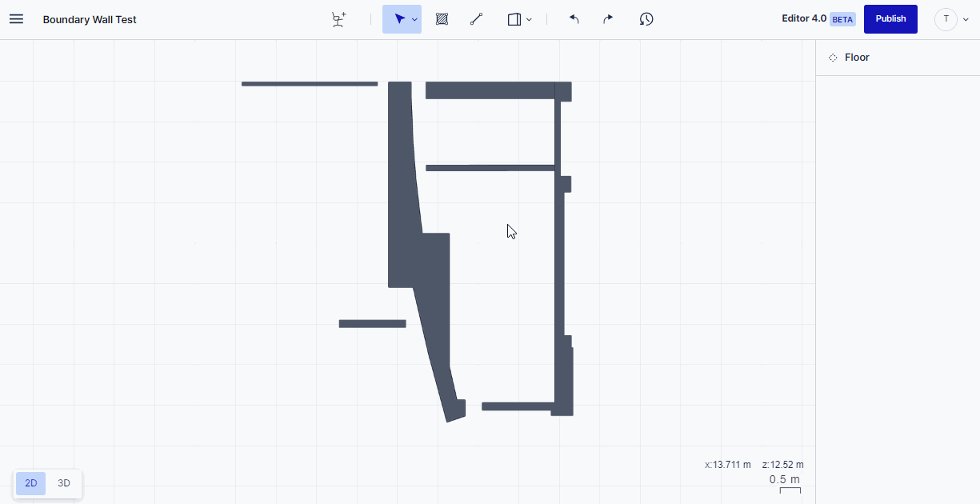Image resolution: width=980 pixels, height=504 pixels.
Task: Keep 2D view enabled
Action: coord(30,483)
